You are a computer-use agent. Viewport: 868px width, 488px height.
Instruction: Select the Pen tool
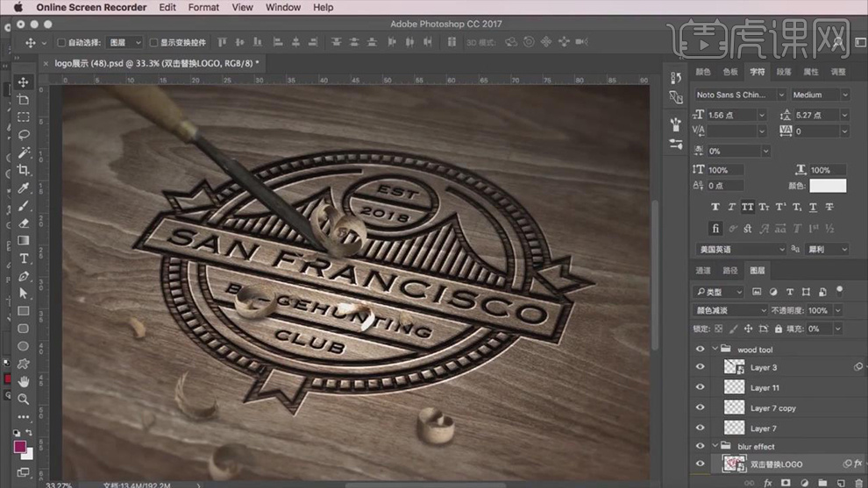pos(24,276)
